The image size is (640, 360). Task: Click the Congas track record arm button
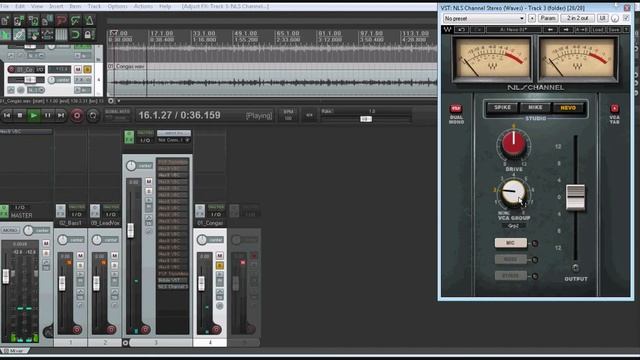pos(11,69)
